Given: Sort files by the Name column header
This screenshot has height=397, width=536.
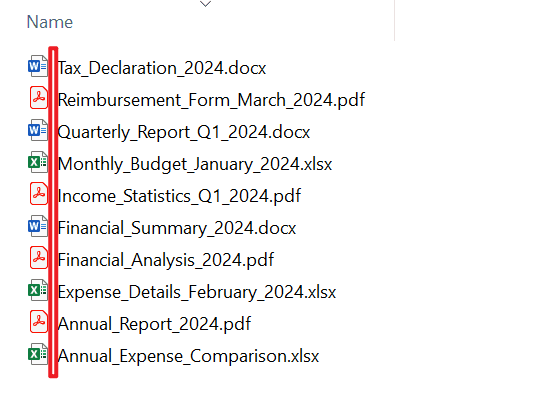Looking at the screenshot, I should pyautogui.click(x=50, y=22).
